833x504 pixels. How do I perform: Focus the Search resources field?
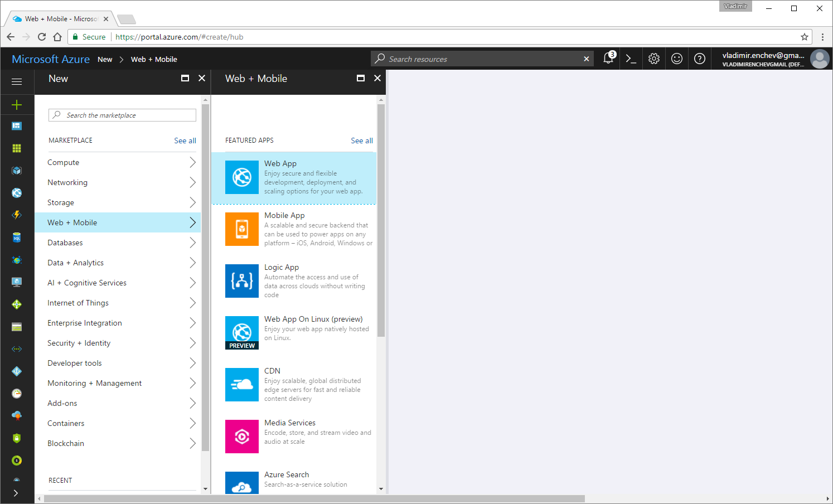(x=482, y=59)
